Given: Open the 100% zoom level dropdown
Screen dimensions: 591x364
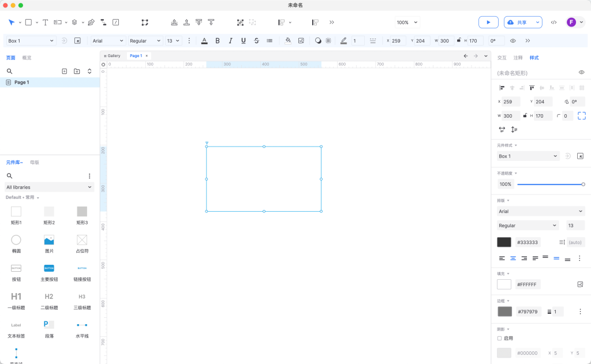Looking at the screenshot, I should point(407,22).
